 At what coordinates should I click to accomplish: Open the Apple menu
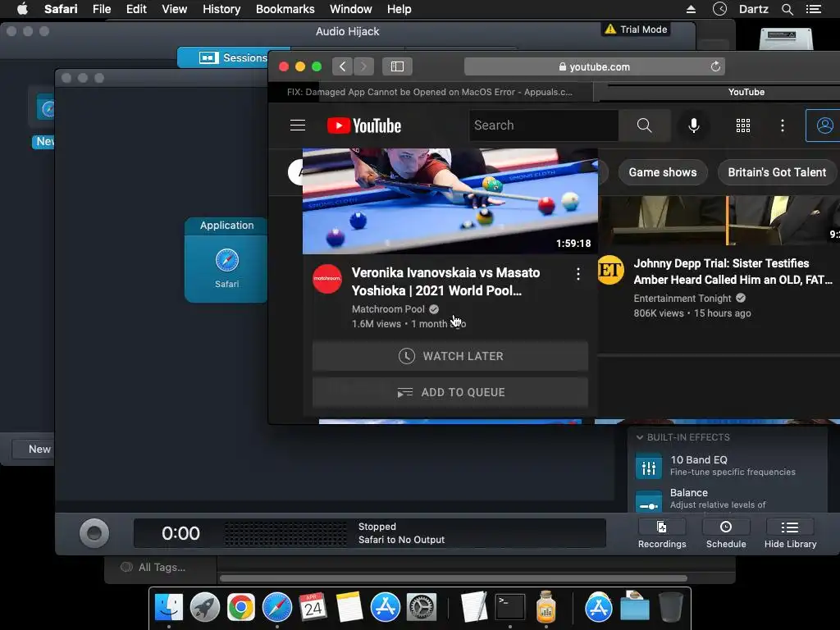coord(22,9)
